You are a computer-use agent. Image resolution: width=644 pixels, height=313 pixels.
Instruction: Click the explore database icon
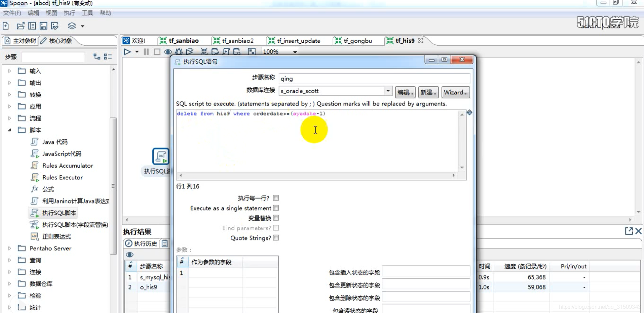click(237, 52)
